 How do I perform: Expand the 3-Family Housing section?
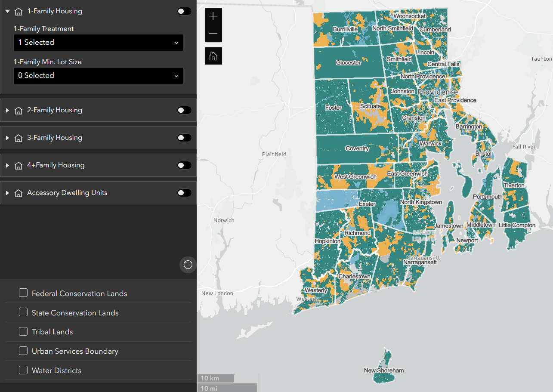pos(7,138)
